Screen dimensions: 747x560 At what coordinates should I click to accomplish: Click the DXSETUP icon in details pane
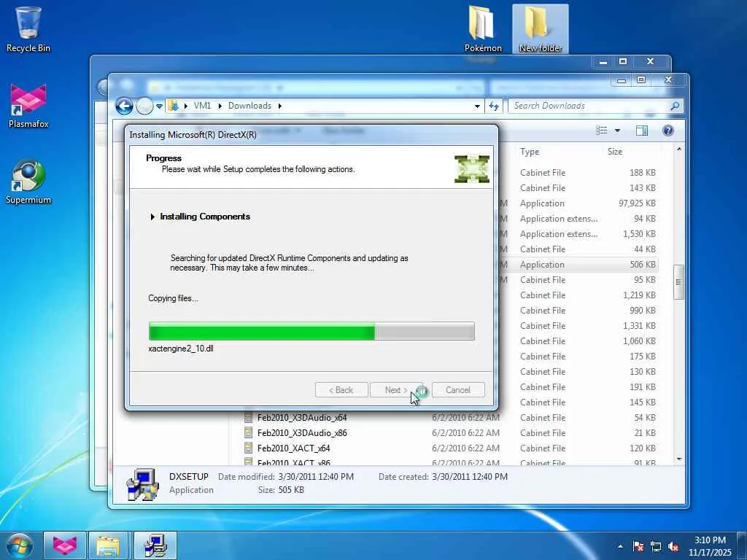[142, 484]
